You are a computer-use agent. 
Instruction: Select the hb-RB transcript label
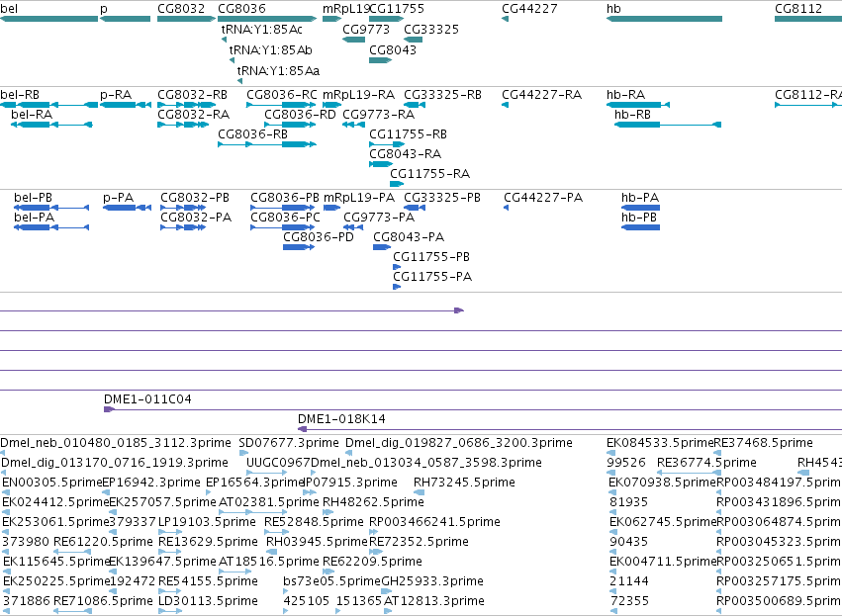632,115
